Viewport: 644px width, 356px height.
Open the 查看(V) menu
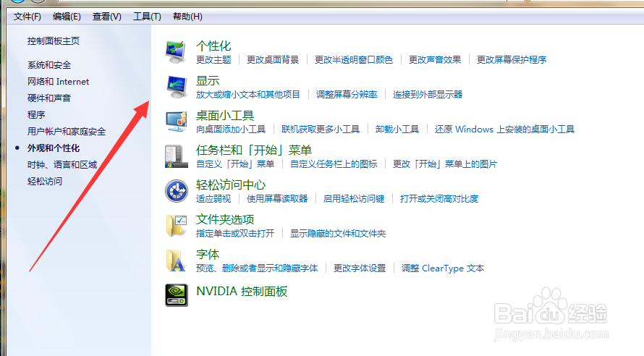pos(107,17)
